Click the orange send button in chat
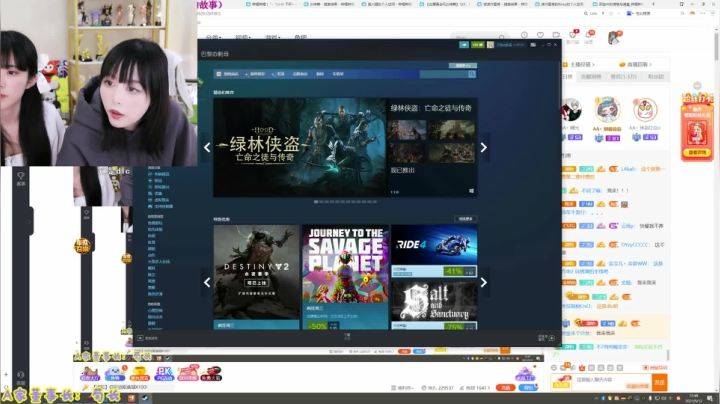Screen dimensions: 720x404 point(659,382)
